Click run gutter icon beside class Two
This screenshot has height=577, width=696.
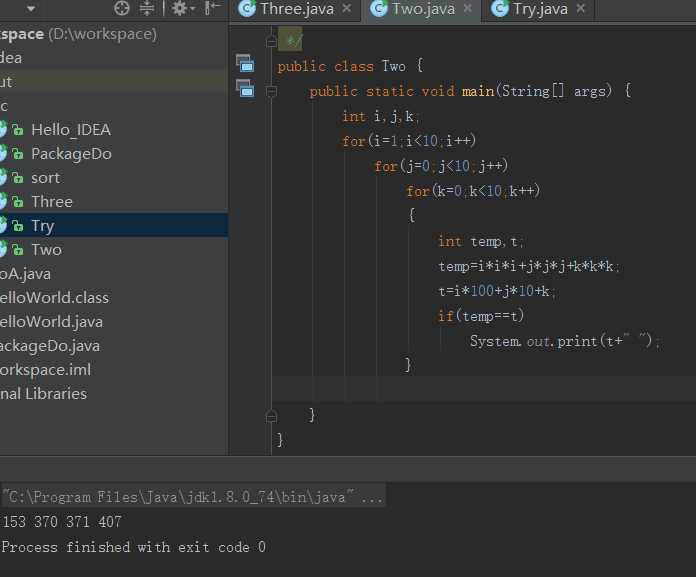(245, 63)
